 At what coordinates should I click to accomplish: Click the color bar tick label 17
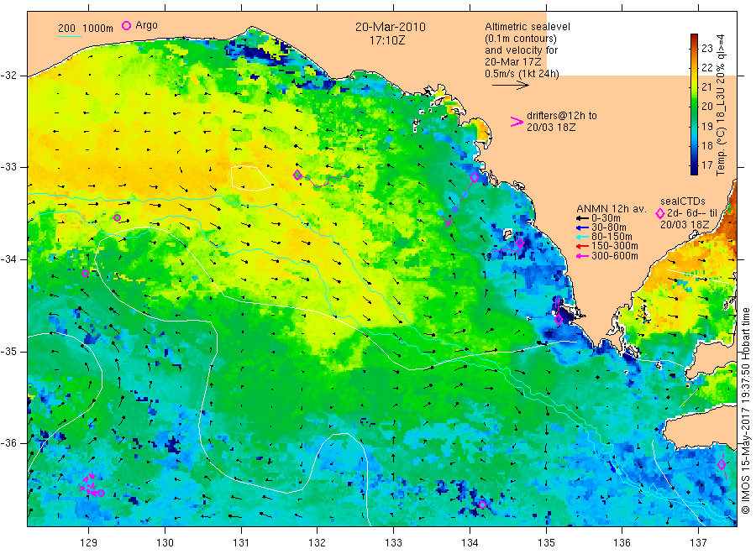[x=706, y=165]
